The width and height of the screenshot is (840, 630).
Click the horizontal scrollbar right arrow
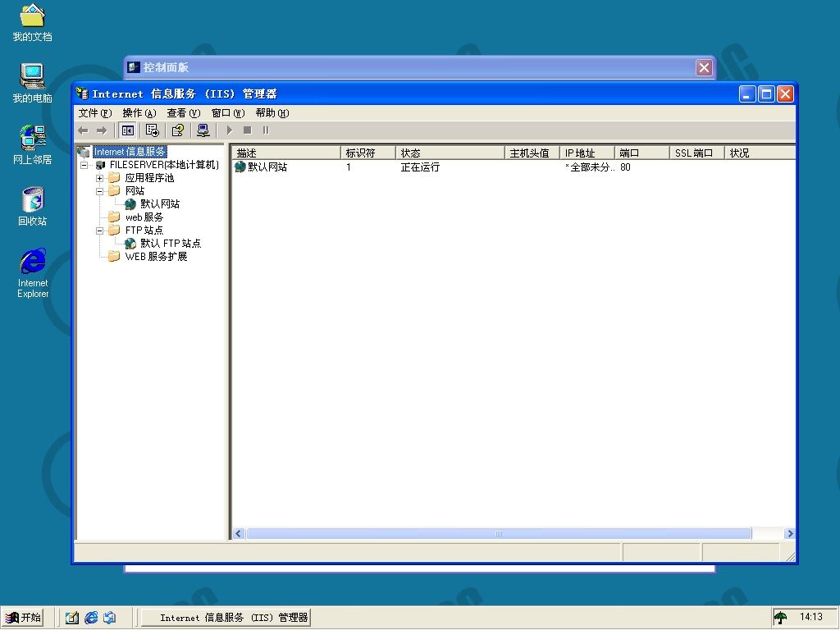789,533
